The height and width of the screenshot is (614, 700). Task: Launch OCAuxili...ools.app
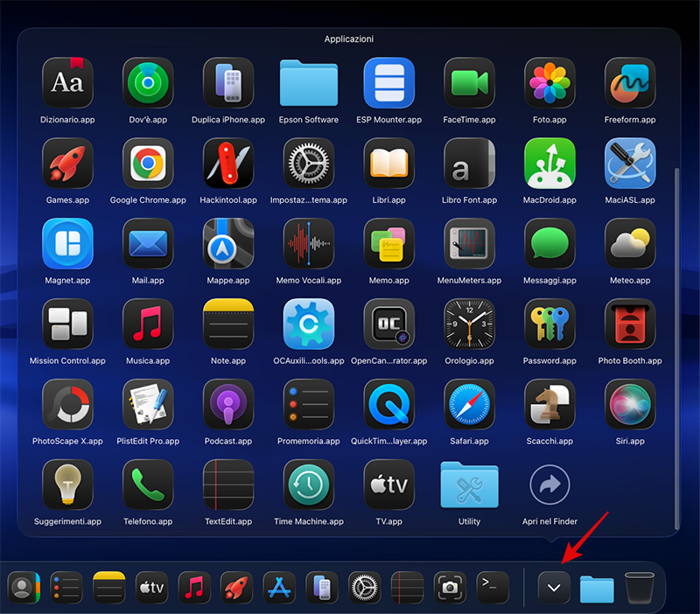[309, 324]
